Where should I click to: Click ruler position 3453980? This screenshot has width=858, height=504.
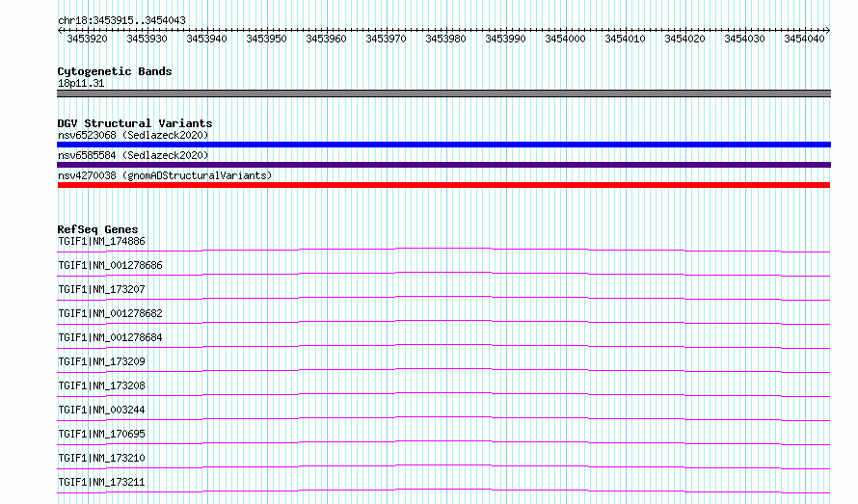[445, 39]
